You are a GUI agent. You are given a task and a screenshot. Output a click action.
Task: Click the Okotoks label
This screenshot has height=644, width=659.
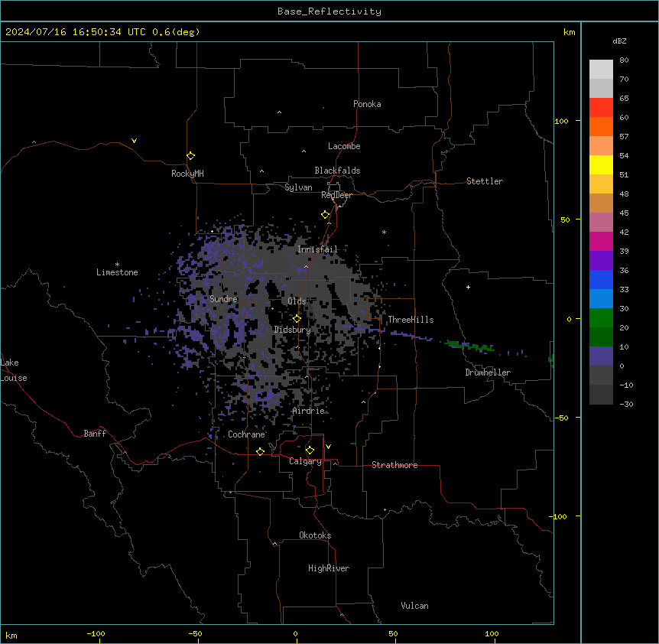click(315, 535)
